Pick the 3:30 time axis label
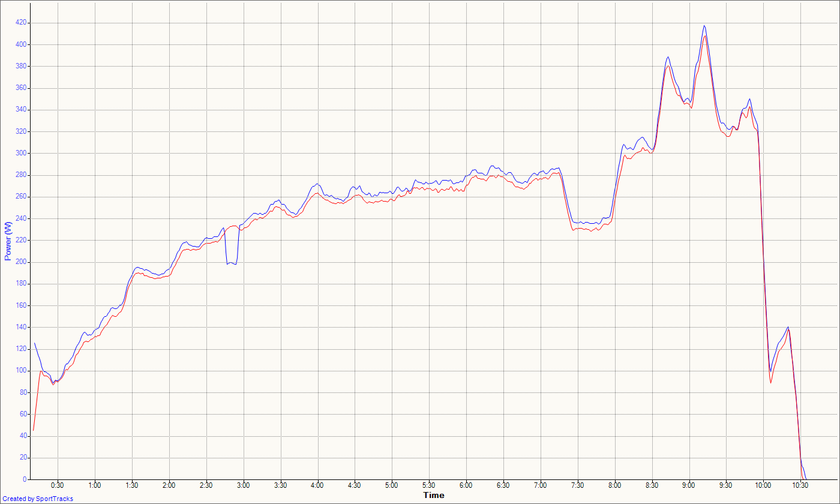 (281, 485)
